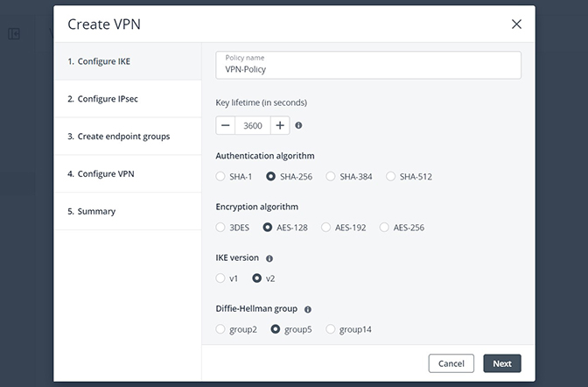The image size is (588, 387).
Task: Increase key lifetime with plus button
Action: click(280, 125)
